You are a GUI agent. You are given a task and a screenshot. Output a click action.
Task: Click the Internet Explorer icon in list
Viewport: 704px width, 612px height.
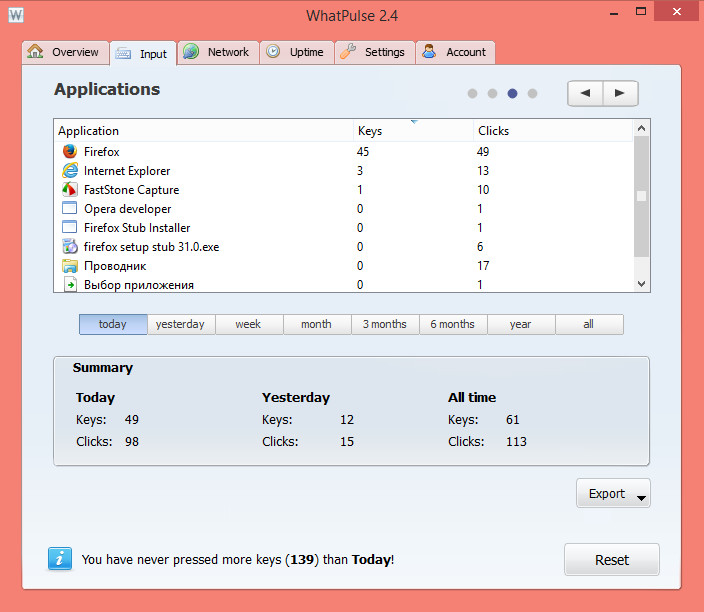click(70, 171)
